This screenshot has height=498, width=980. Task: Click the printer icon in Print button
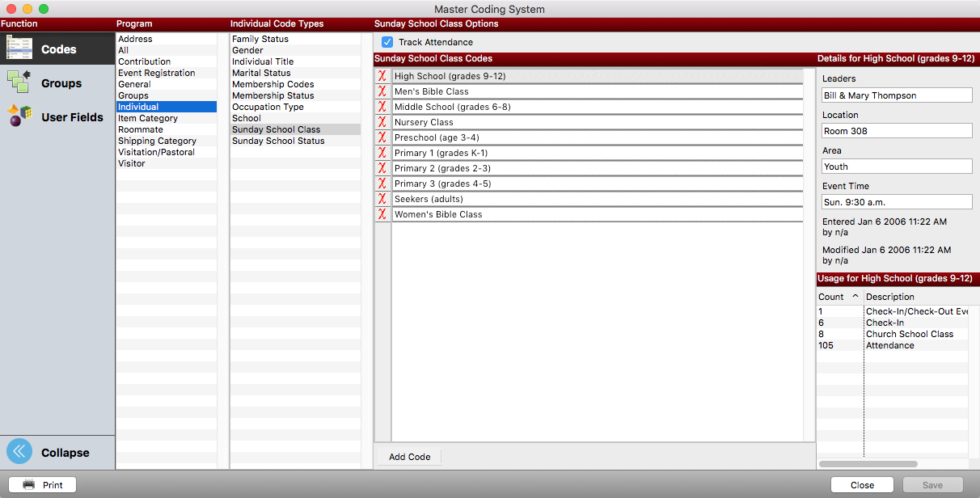[x=29, y=485]
